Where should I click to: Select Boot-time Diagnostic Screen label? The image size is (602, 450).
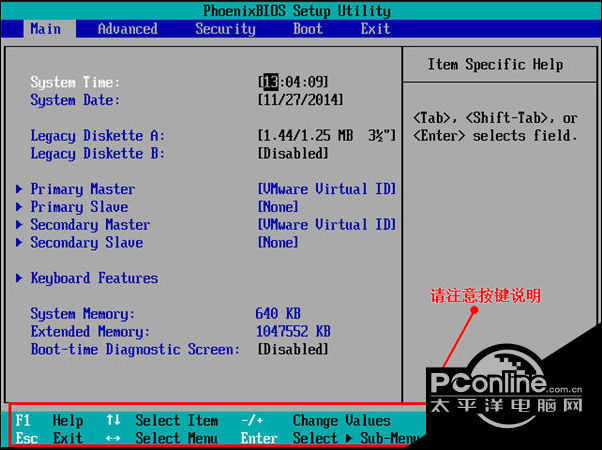[135, 349]
